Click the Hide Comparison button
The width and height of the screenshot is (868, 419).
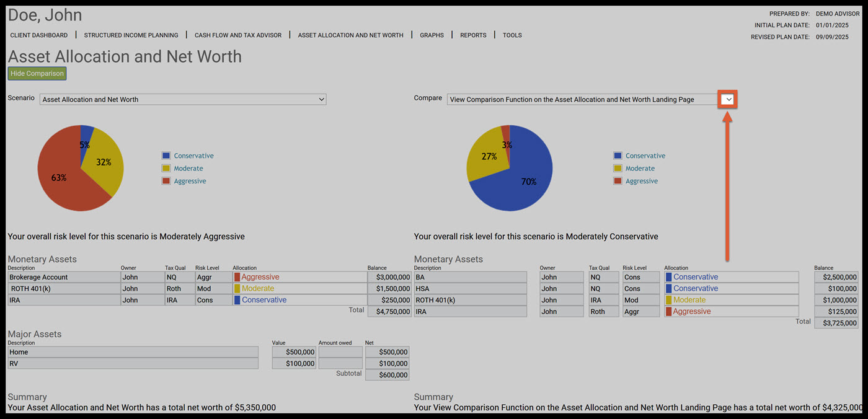(37, 73)
